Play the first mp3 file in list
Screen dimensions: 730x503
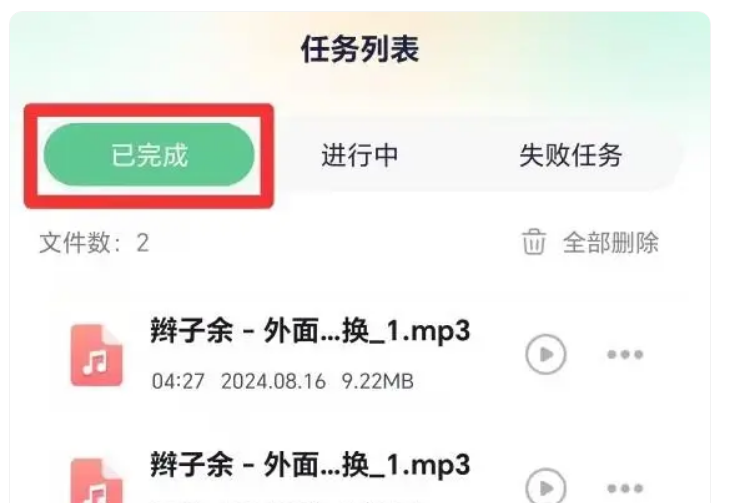coord(546,354)
